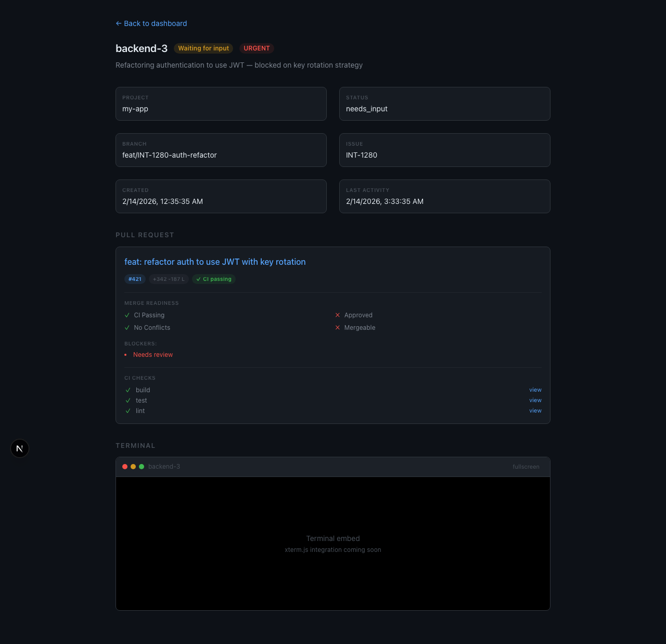Click the yellow terminal window dot

point(133,467)
